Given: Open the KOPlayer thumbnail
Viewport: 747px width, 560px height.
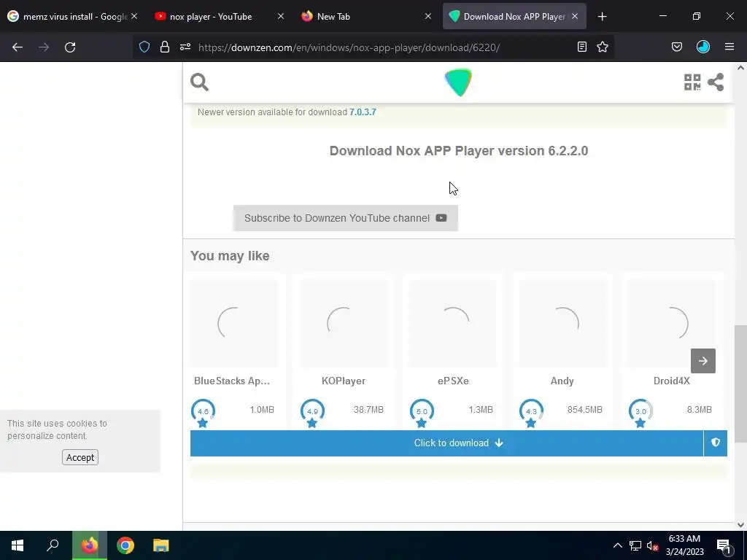Looking at the screenshot, I should point(344,323).
